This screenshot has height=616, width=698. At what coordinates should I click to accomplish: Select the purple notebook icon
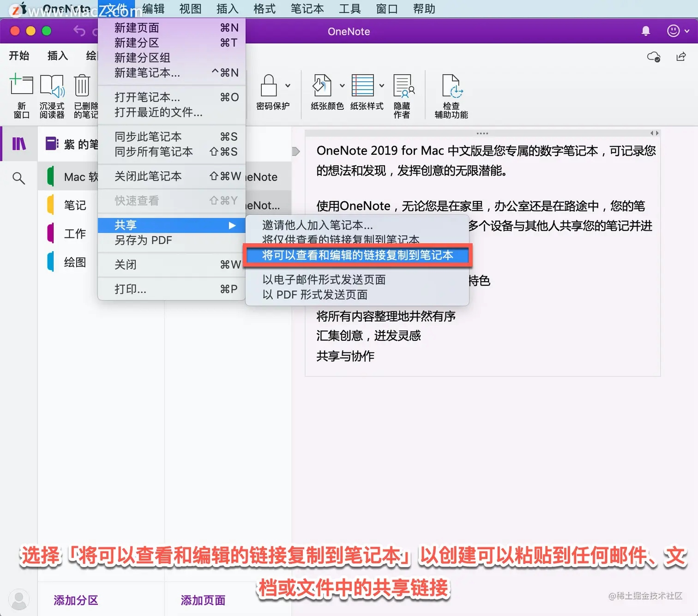tap(52, 144)
